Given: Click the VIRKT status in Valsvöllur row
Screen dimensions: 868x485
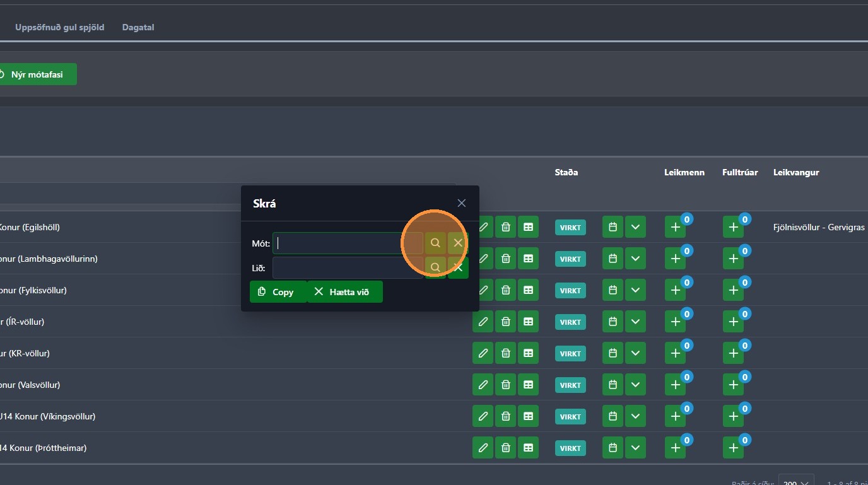Looking at the screenshot, I should [x=570, y=385].
